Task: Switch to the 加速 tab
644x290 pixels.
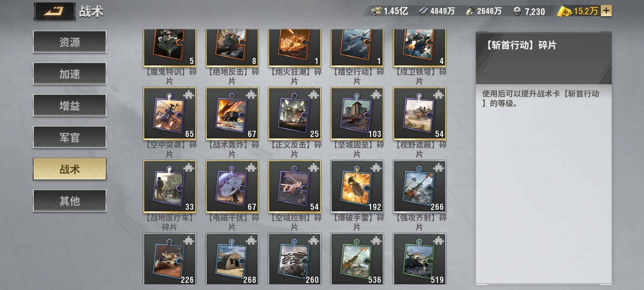Action: 70,73
